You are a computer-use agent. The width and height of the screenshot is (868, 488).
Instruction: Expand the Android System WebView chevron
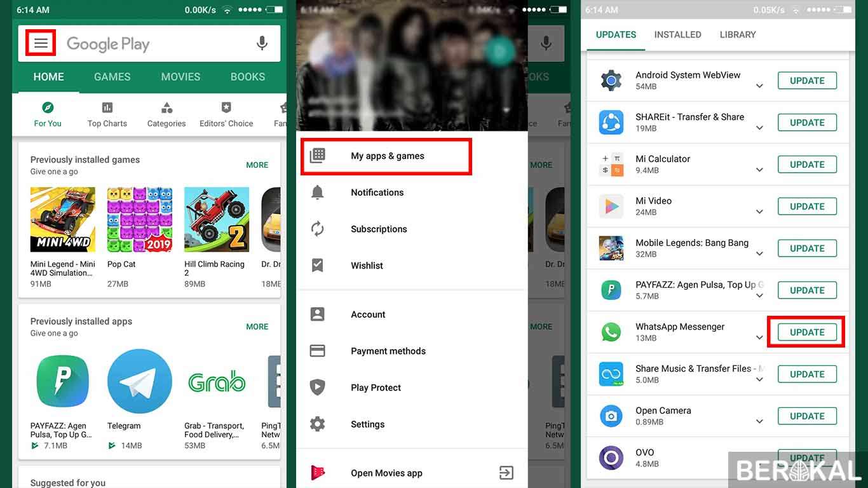coord(759,86)
